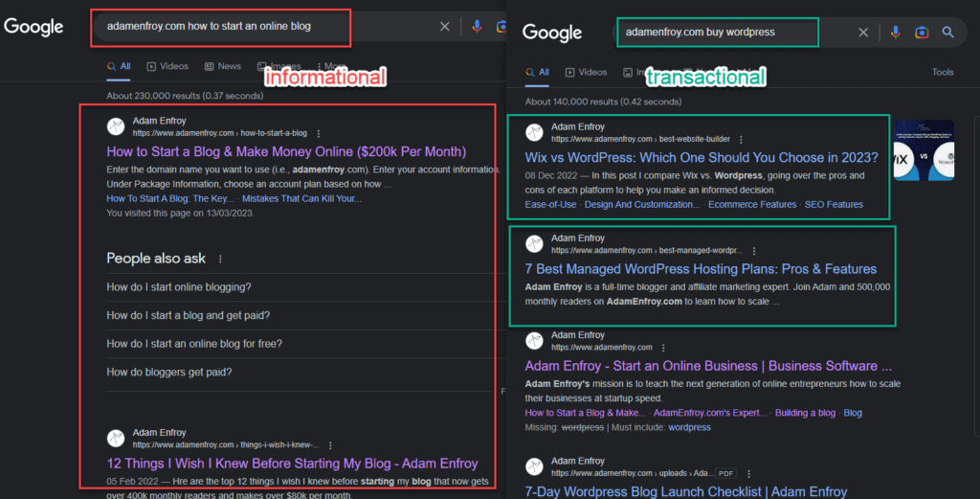980x499 pixels.
Task: Open Google Lens camera icon in right search bar
Action: [x=922, y=33]
